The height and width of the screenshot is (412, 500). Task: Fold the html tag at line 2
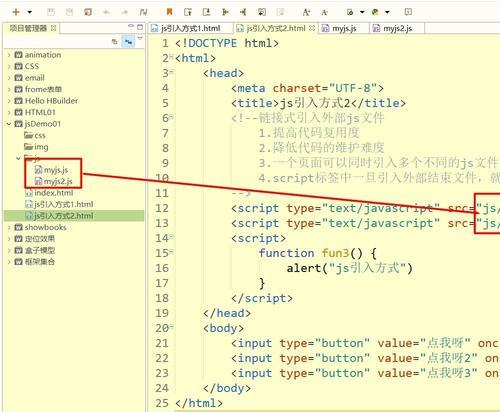pyautogui.click(x=171, y=56)
